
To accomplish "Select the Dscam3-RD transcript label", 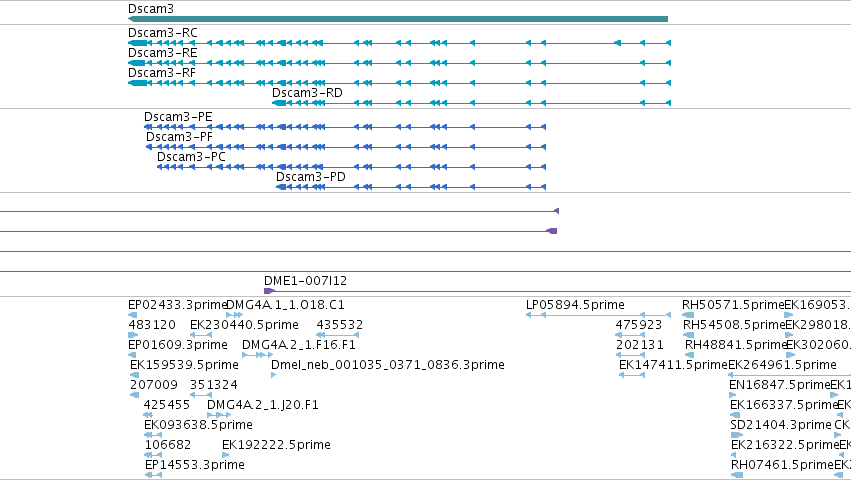I will coord(307,93).
